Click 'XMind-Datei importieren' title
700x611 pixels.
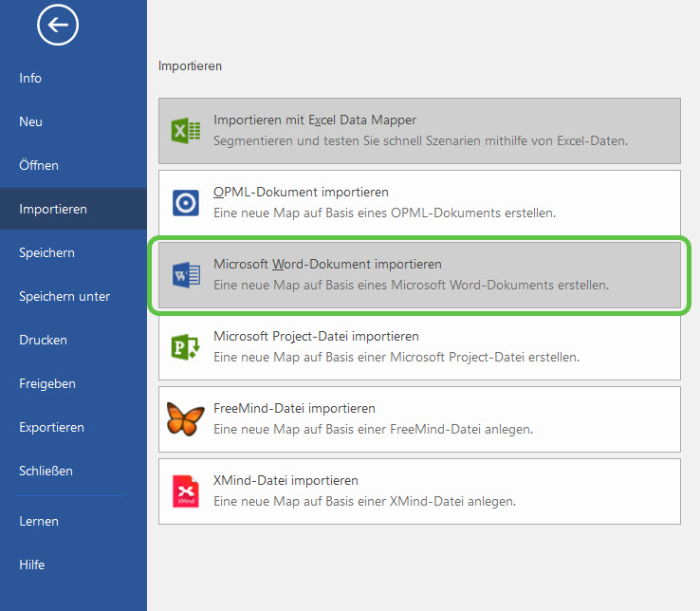(286, 481)
